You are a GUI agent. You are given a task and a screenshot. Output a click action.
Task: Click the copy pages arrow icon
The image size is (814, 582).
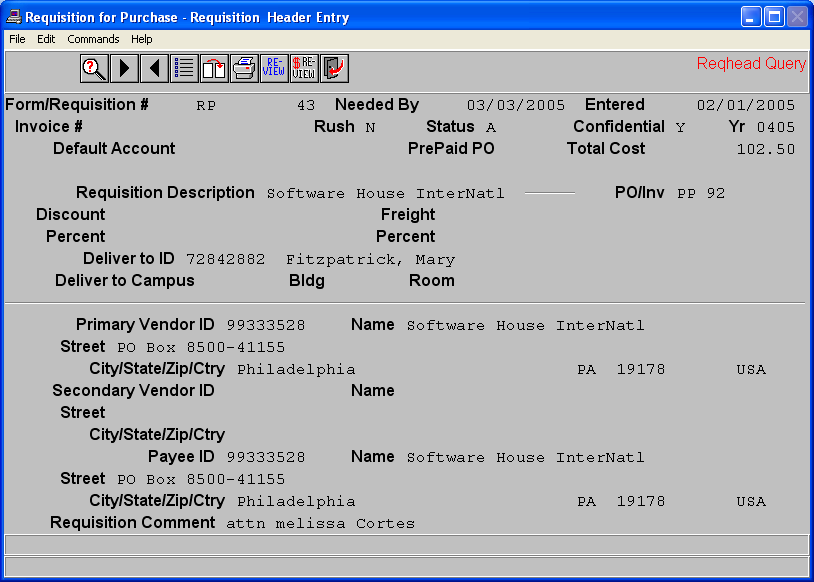coord(214,68)
